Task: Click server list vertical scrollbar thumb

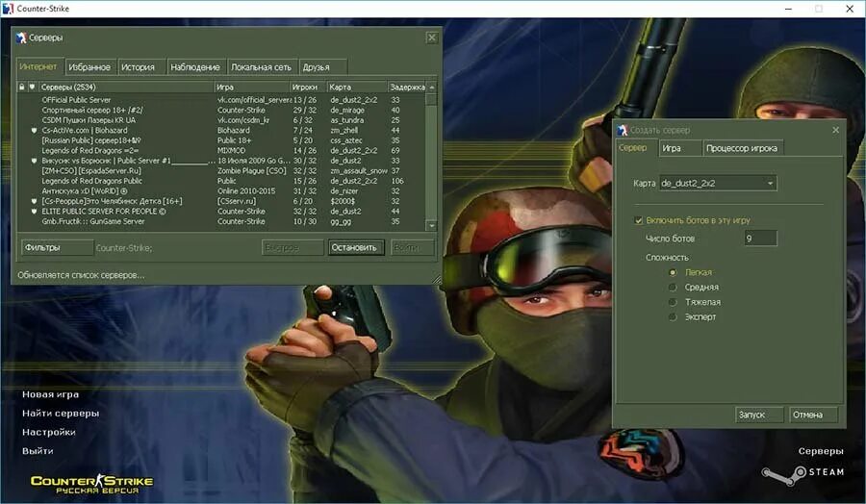Action: [431, 99]
